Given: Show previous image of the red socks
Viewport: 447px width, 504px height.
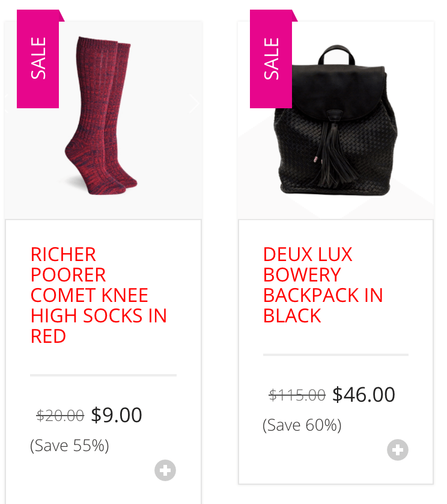Looking at the screenshot, I should coord(6,103).
